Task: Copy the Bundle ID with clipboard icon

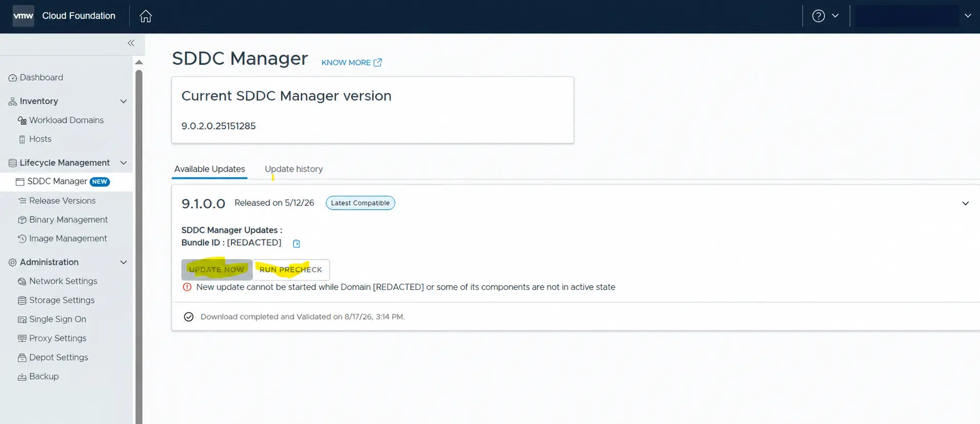Action: click(296, 244)
